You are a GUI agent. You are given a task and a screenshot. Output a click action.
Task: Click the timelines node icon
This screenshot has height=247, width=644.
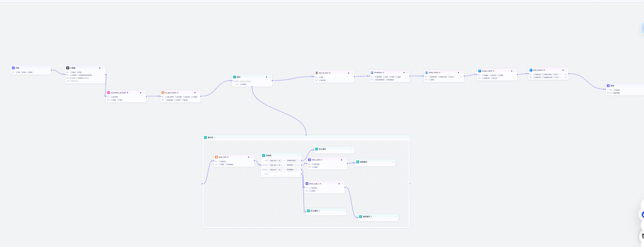pyautogui.click(x=372, y=72)
